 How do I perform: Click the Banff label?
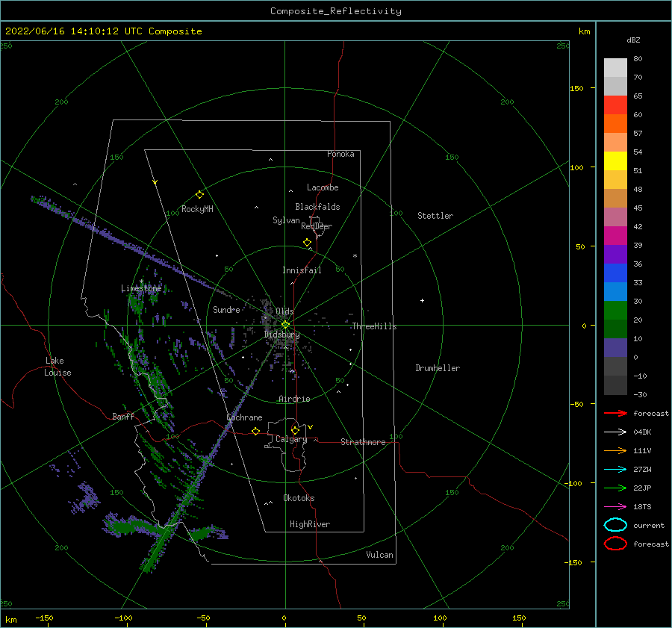click(x=123, y=416)
